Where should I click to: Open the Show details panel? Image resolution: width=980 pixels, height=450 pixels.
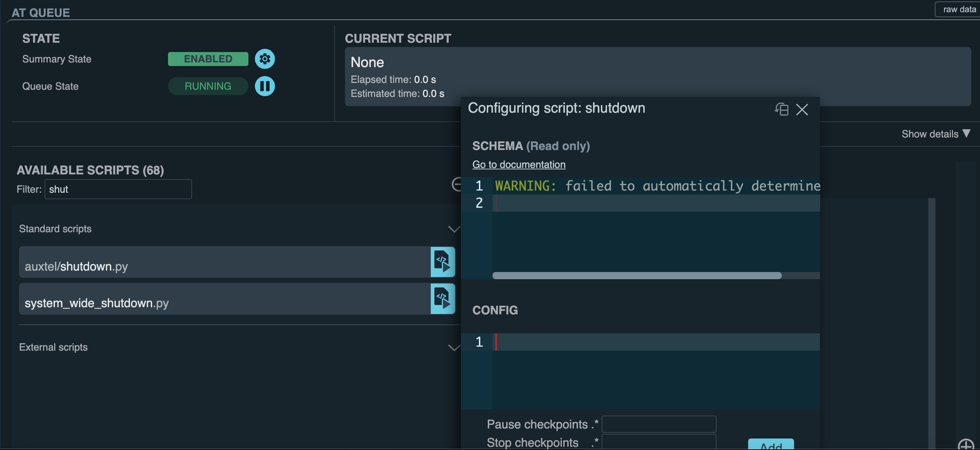click(x=935, y=133)
